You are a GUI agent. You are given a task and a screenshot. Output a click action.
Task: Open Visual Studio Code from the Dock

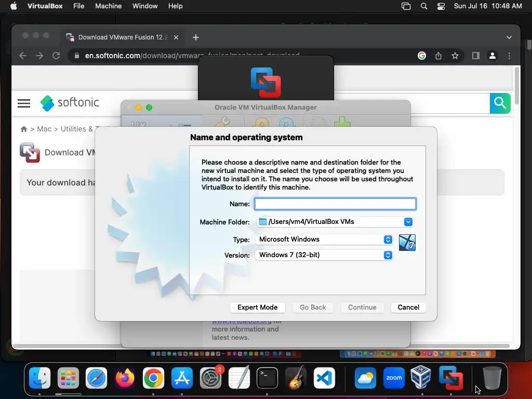tap(324, 378)
